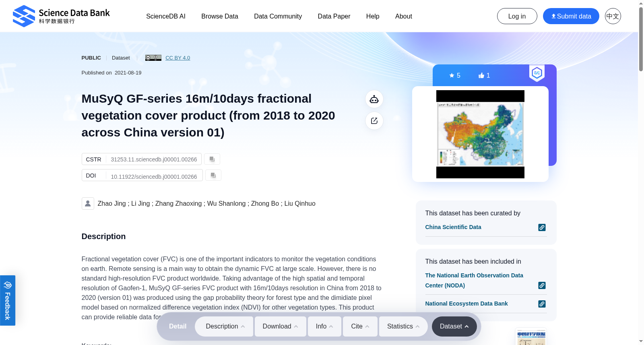Select the Detail label in the floating bar
The height and width of the screenshot is (345, 644).
(178, 326)
